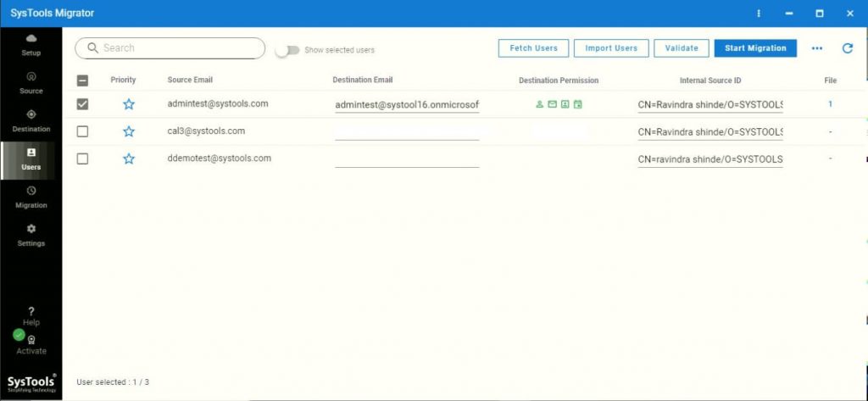Click the cal3@systools.com source email
The image size is (868, 401).
206,131
